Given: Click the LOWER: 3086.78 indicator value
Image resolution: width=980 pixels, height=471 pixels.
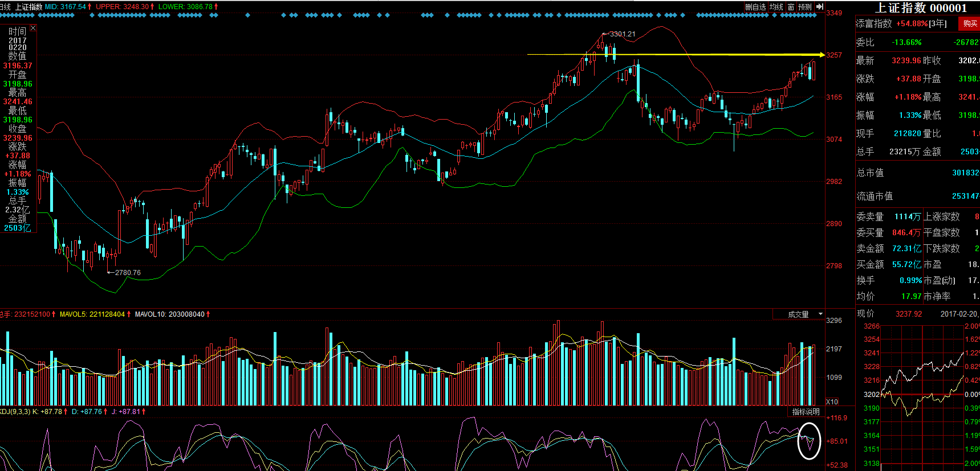Looking at the screenshot, I should (188, 7).
